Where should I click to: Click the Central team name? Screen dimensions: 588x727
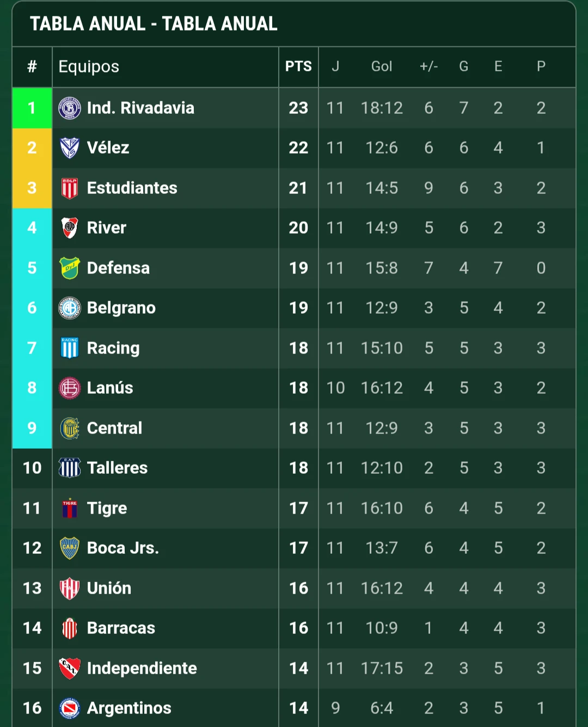pyautogui.click(x=114, y=428)
